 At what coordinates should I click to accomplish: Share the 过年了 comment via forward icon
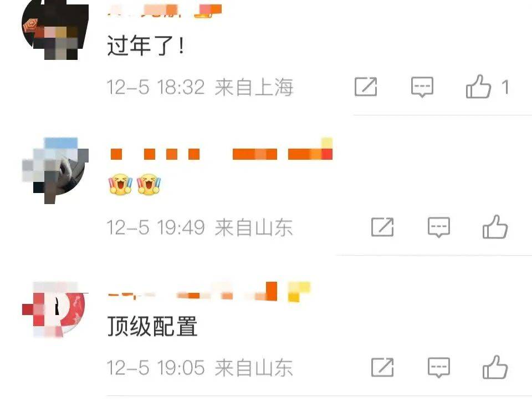(366, 87)
